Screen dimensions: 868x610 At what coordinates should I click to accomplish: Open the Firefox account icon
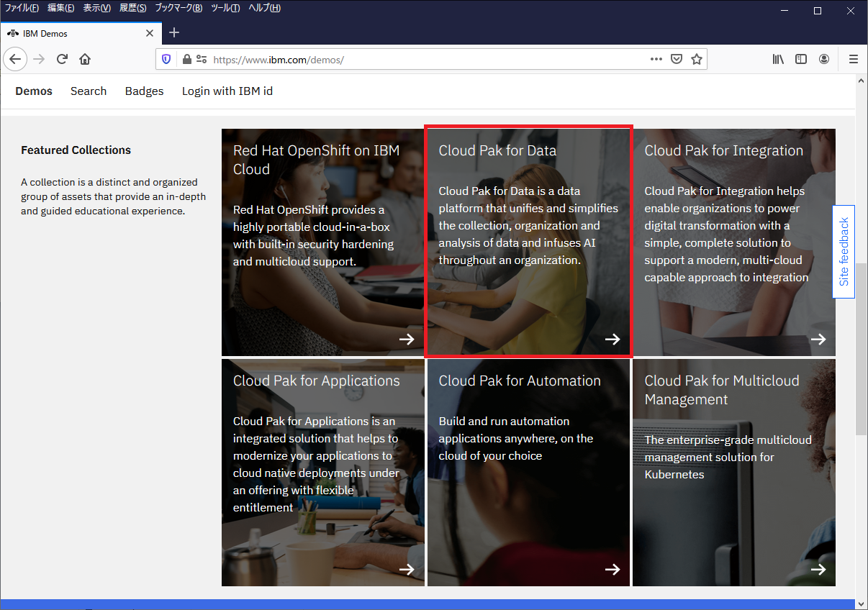pos(824,59)
